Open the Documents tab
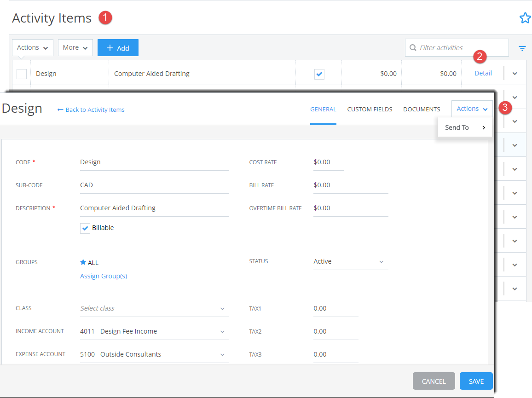532x398 pixels. (421, 109)
